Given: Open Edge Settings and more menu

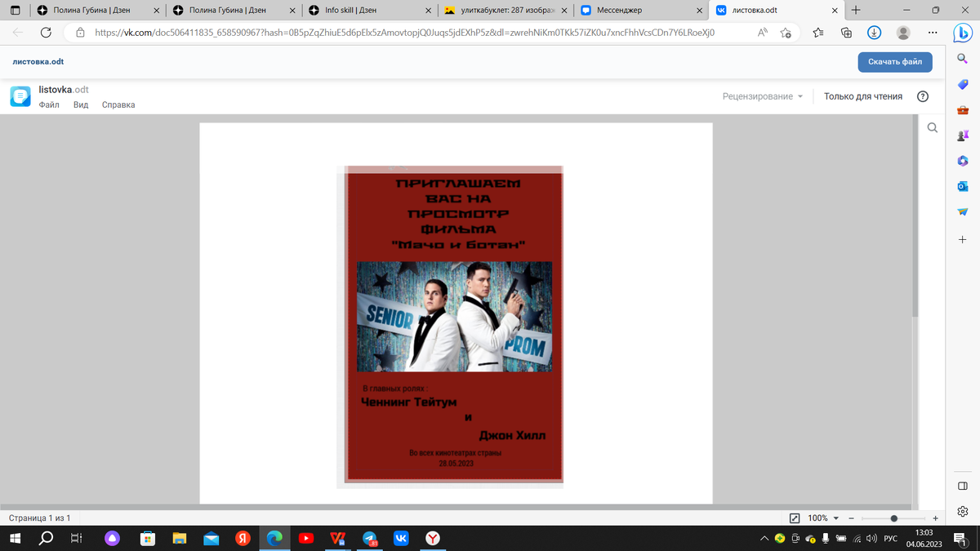Looking at the screenshot, I should point(933,33).
